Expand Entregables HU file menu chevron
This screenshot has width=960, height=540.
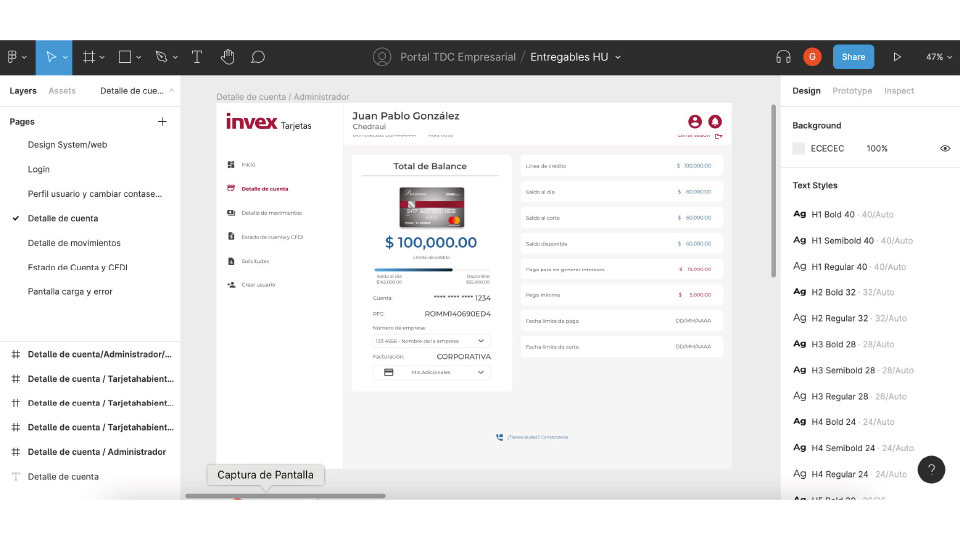click(618, 57)
